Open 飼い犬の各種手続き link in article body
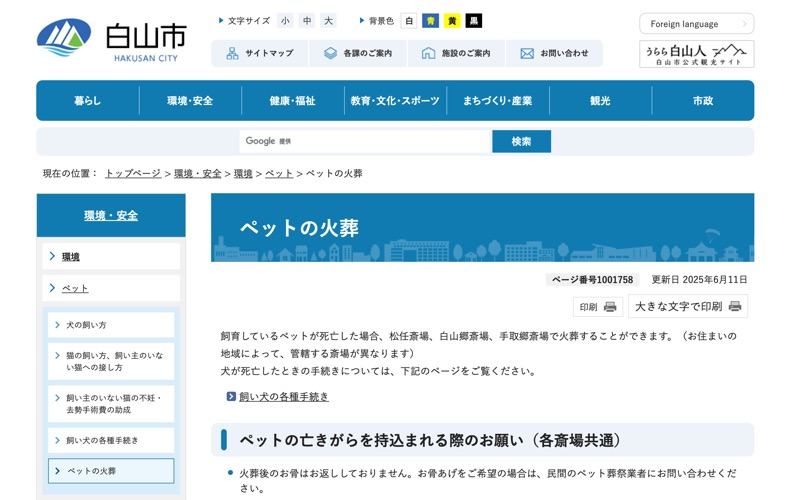Image resolution: width=800 pixels, height=500 pixels. (x=284, y=396)
